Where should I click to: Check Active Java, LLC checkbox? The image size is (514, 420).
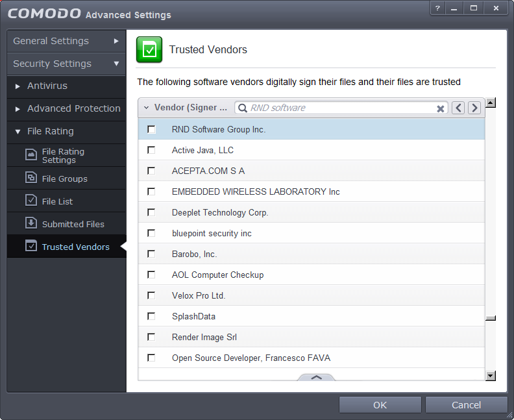(151, 150)
